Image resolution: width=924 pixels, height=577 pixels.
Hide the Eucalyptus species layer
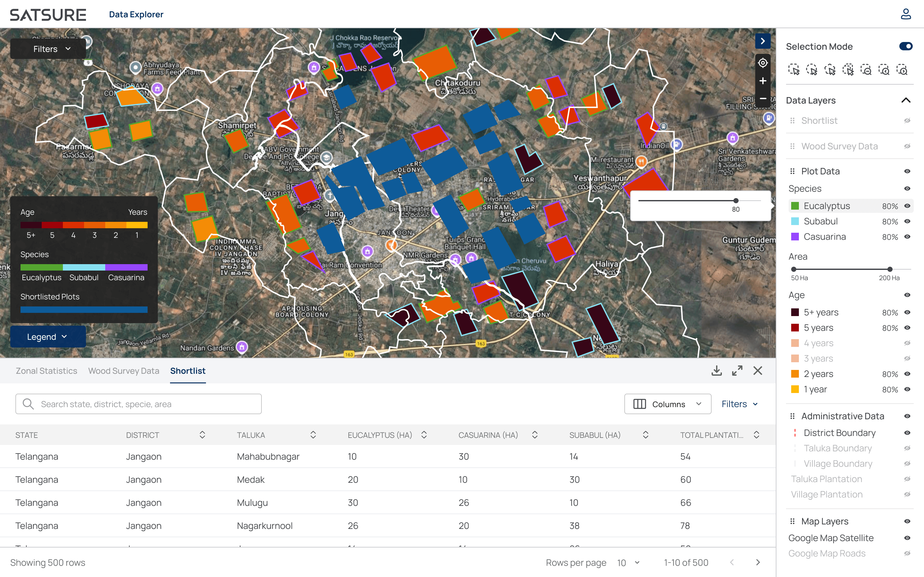[907, 206]
